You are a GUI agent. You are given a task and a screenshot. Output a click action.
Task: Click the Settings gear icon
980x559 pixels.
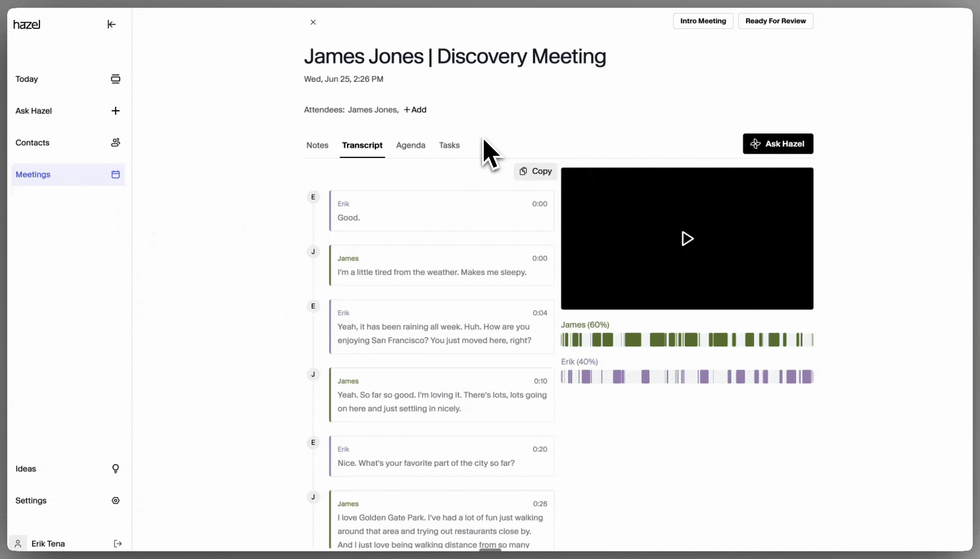coord(116,501)
